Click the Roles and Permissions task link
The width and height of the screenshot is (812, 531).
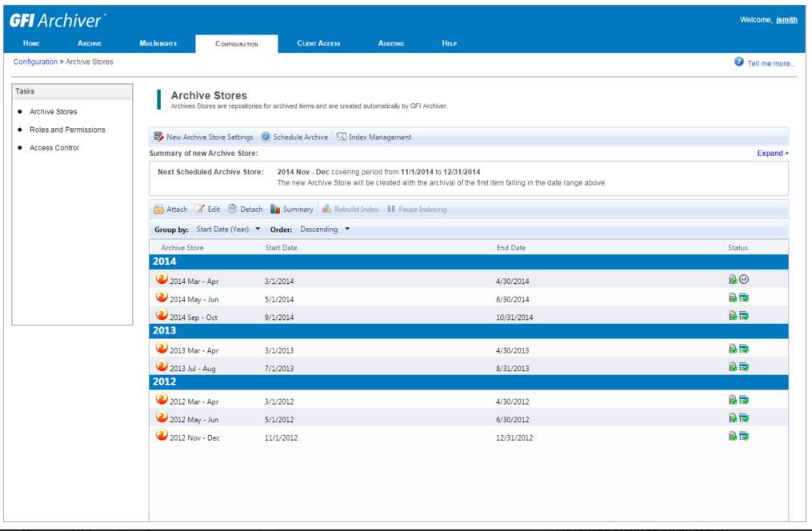click(x=67, y=130)
